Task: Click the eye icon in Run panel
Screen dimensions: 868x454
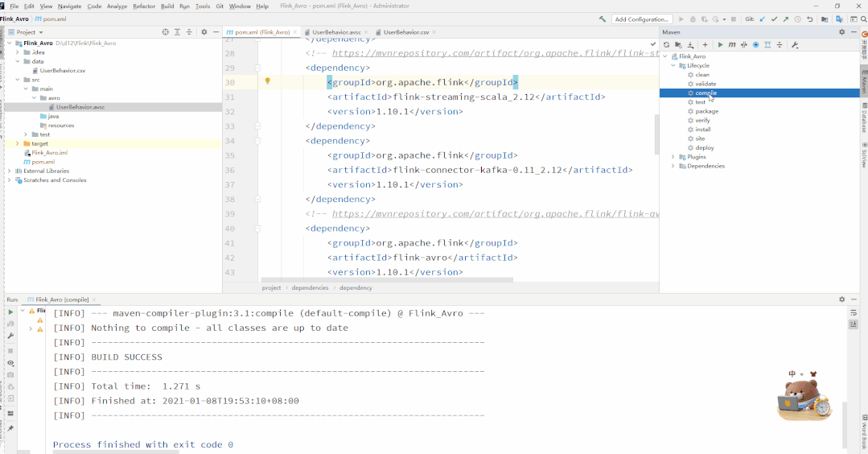Action: point(10,363)
